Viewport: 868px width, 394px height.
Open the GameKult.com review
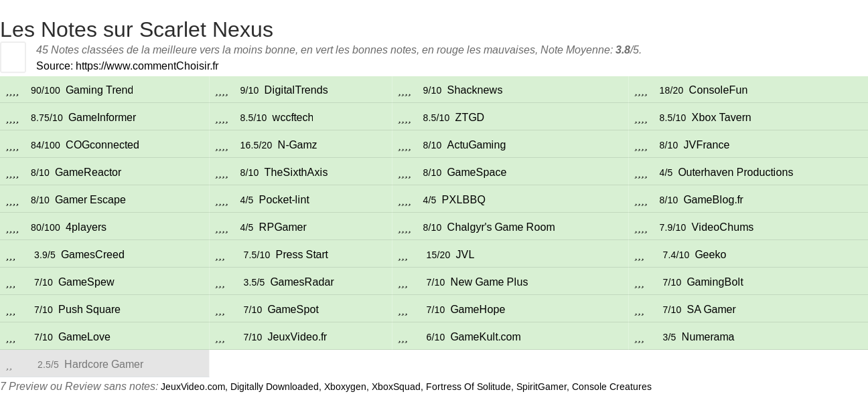point(486,337)
